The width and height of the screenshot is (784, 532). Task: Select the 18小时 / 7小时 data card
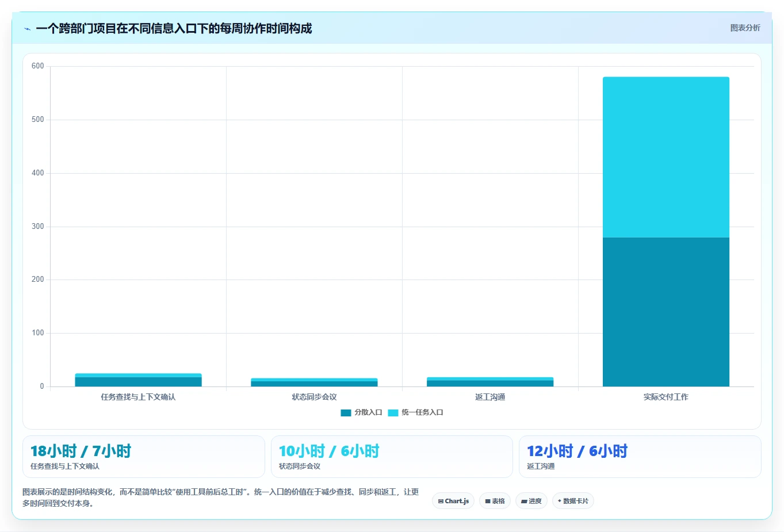pos(144,457)
